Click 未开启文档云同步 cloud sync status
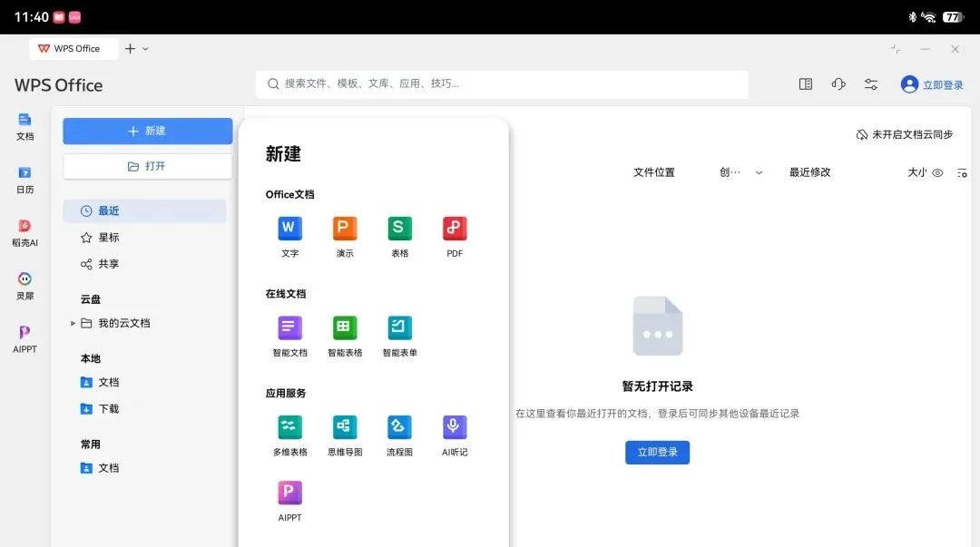980x547 pixels. click(905, 134)
